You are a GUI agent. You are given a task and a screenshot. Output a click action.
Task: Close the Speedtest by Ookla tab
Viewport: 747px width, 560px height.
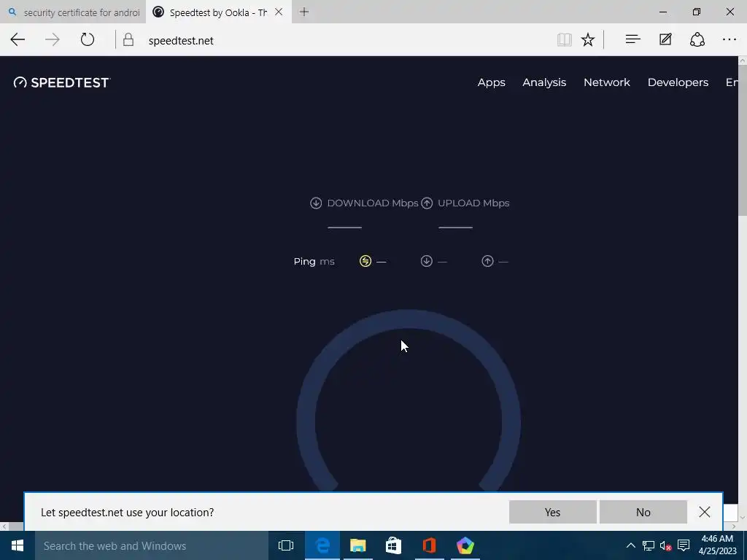click(x=279, y=12)
